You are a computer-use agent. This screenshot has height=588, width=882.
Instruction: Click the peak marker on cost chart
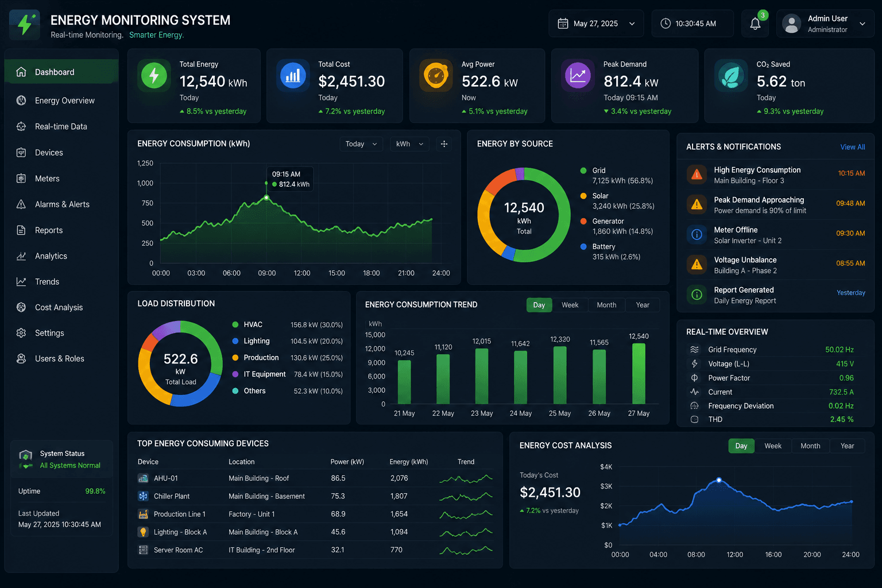tap(719, 480)
